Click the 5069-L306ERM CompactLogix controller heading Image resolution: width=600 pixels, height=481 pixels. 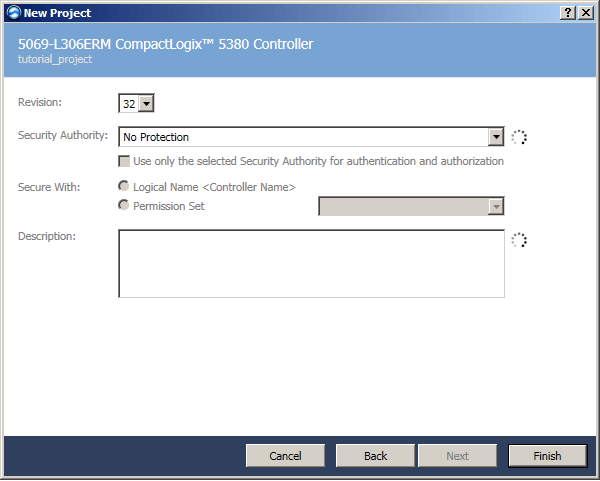(166, 44)
